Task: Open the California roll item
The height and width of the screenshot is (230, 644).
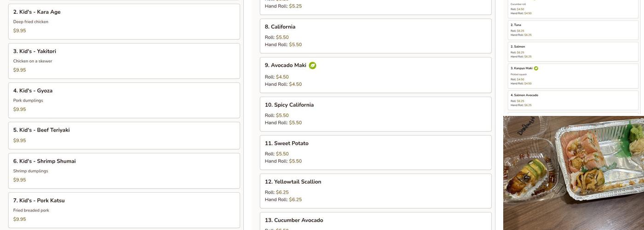Action: [375, 35]
